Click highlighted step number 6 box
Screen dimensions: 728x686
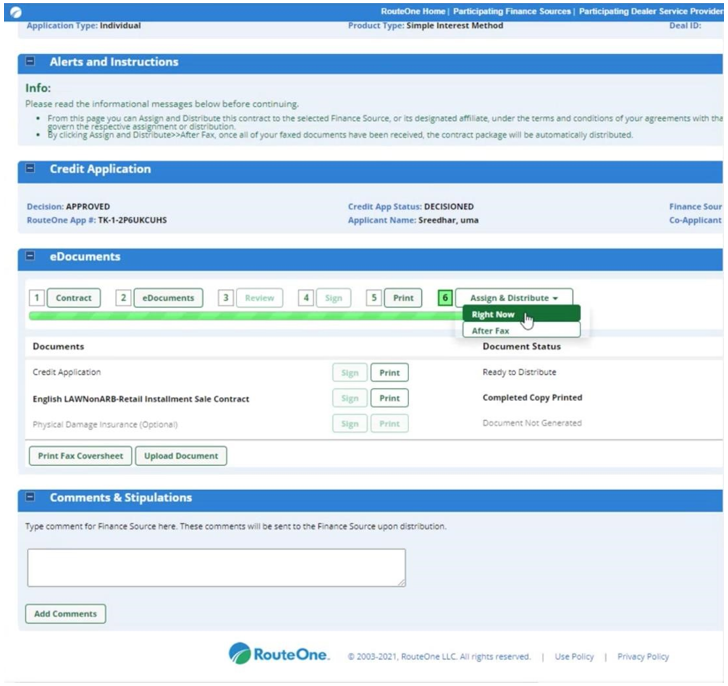click(445, 298)
